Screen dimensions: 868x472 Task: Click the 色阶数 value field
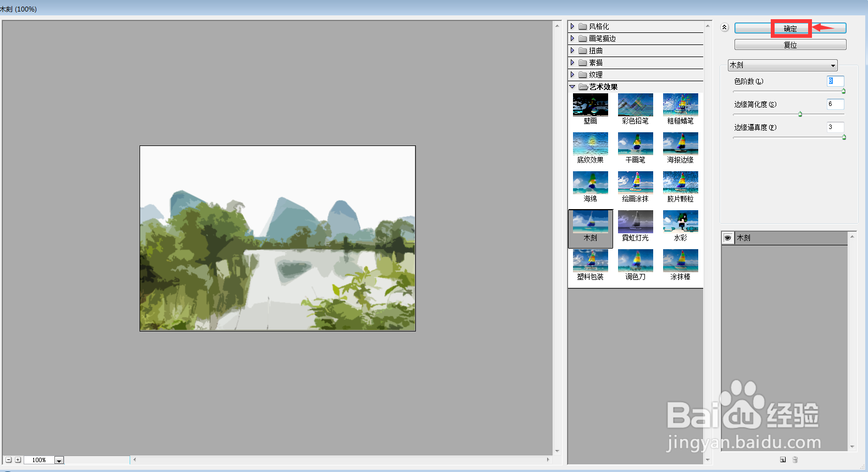pyautogui.click(x=835, y=81)
